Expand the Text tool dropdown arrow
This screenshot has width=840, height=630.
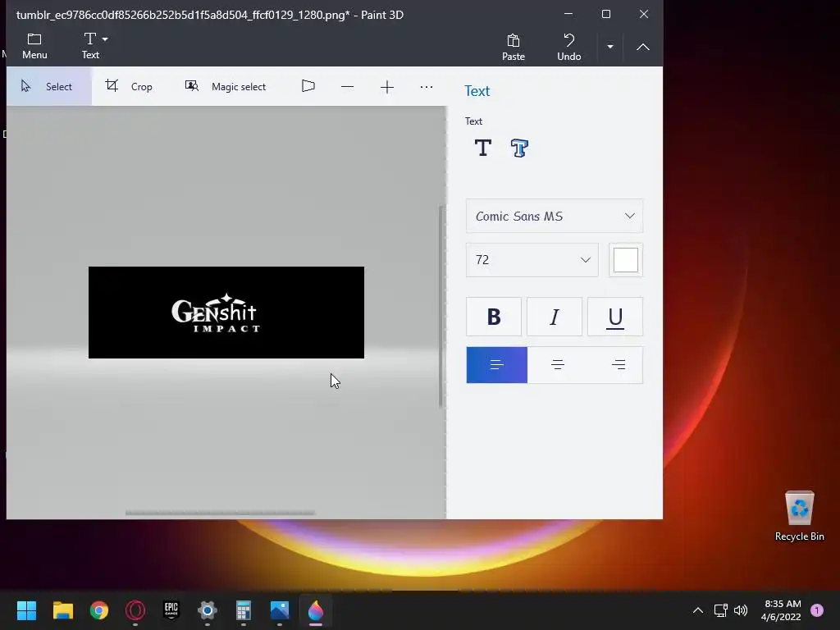[105, 39]
